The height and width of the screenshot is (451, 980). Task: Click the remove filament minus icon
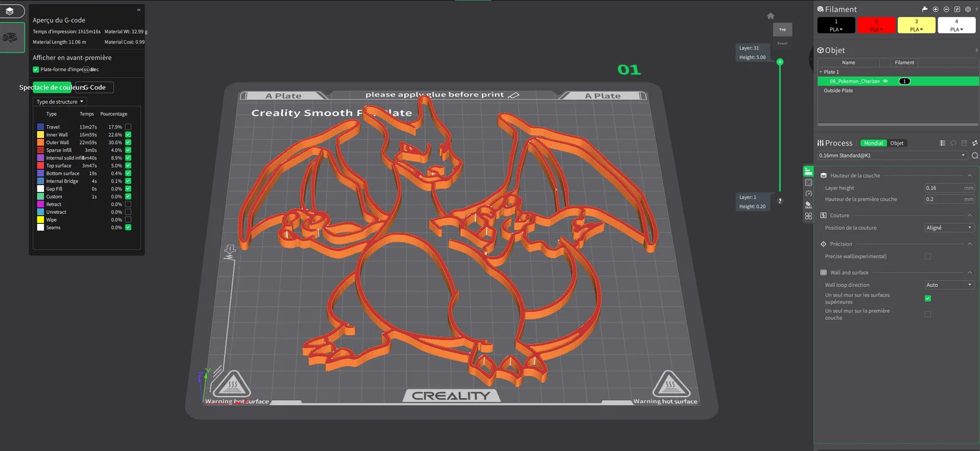point(946,9)
